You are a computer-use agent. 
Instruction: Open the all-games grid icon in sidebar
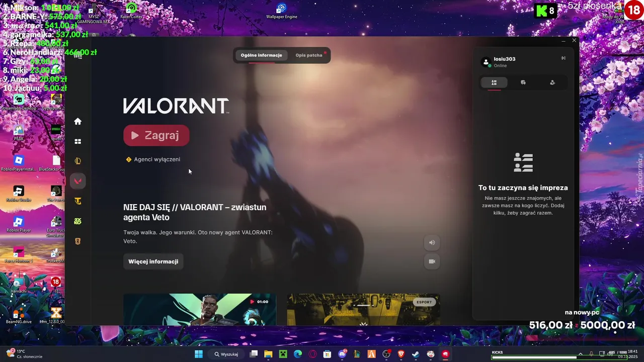[78, 141]
